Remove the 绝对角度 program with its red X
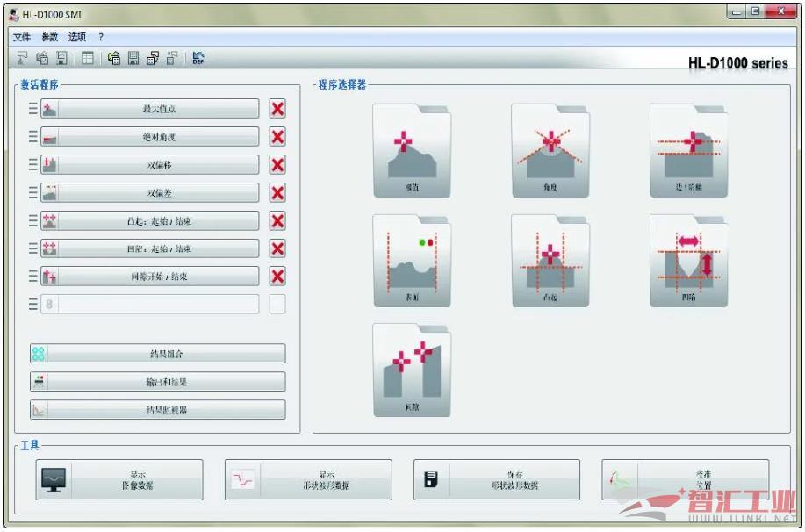The height and width of the screenshot is (532, 805). (x=277, y=137)
